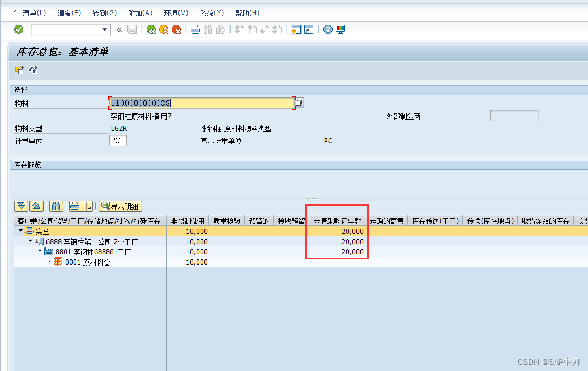Click the 10,000 unrestricted value in 0001 row
Screen dimensions: 588x371
(197, 262)
